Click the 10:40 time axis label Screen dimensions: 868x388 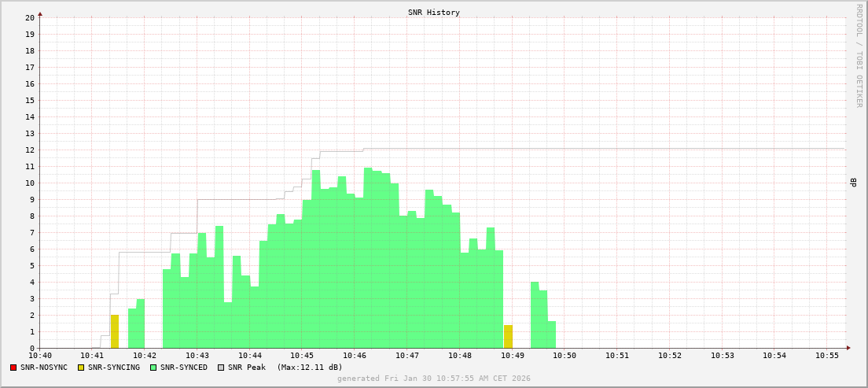click(x=40, y=356)
